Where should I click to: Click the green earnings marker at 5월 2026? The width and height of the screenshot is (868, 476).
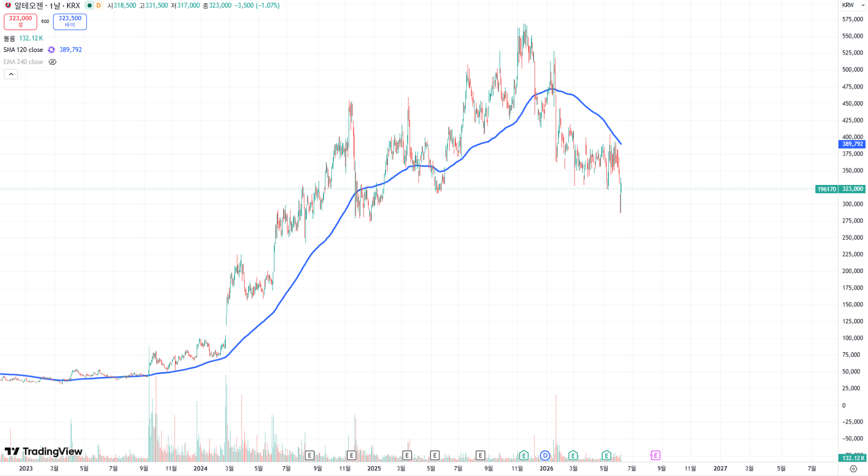[606, 455]
